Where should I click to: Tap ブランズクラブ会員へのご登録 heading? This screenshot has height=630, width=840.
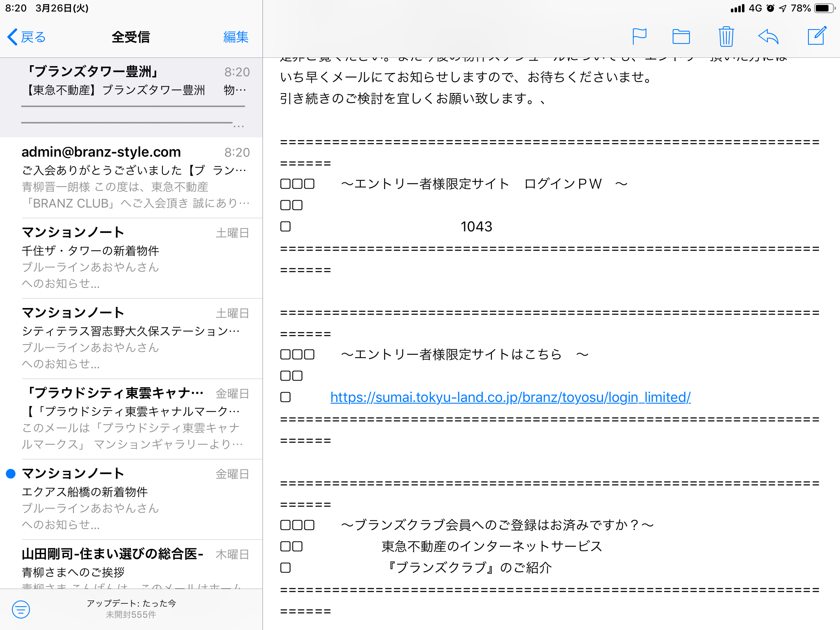[x=497, y=525]
